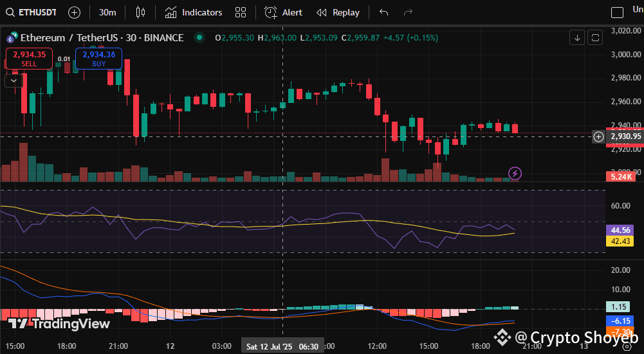Click the purple lightning bolt event marker
Image resolution: width=644 pixels, height=354 pixels.
pyautogui.click(x=515, y=172)
